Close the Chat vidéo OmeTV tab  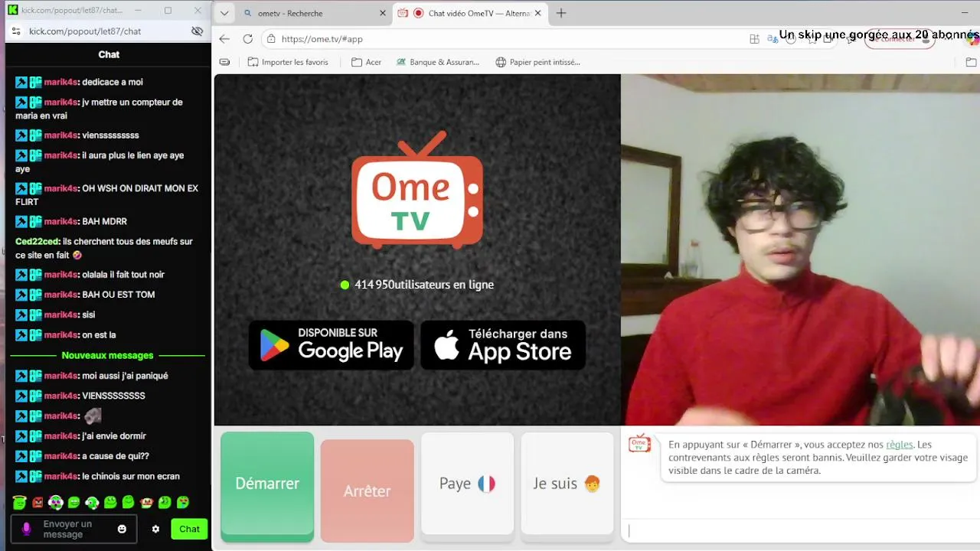coord(537,13)
